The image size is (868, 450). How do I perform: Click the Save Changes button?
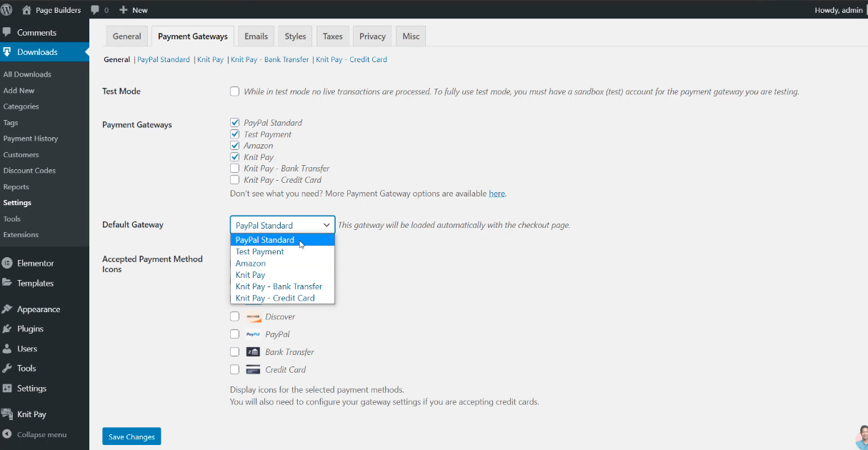point(131,436)
